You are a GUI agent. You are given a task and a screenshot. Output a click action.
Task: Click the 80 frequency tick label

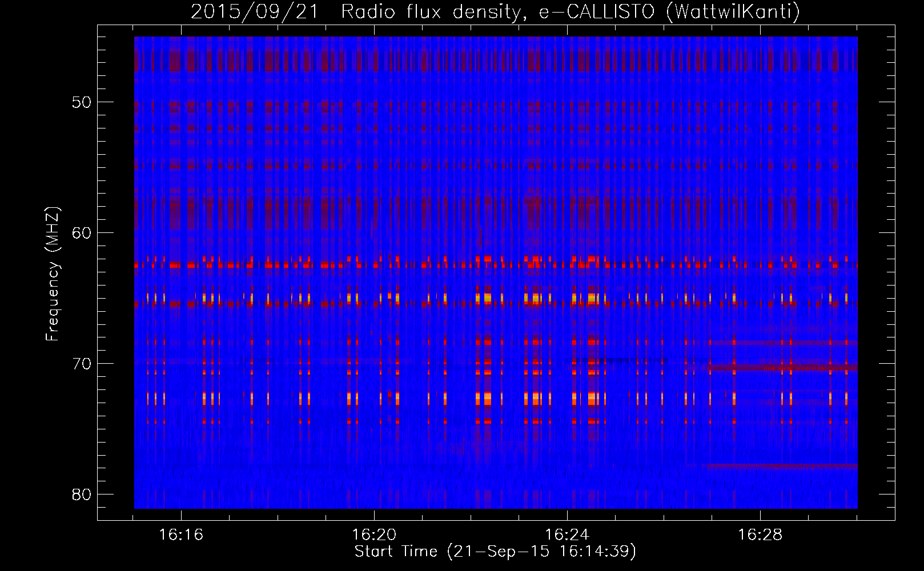coord(81,494)
